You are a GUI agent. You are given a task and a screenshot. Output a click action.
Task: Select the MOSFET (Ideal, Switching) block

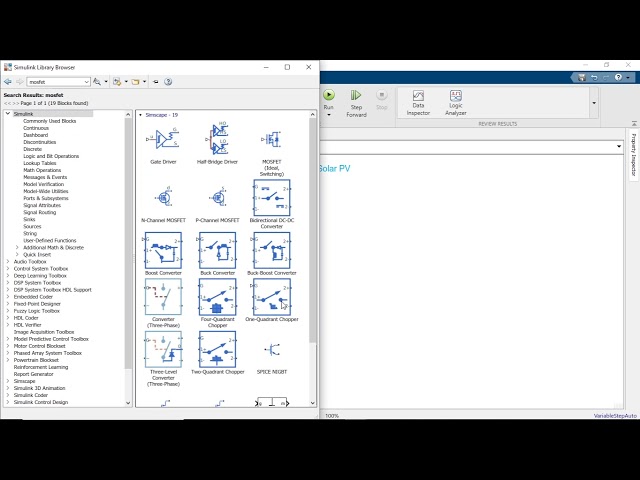(x=271, y=140)
